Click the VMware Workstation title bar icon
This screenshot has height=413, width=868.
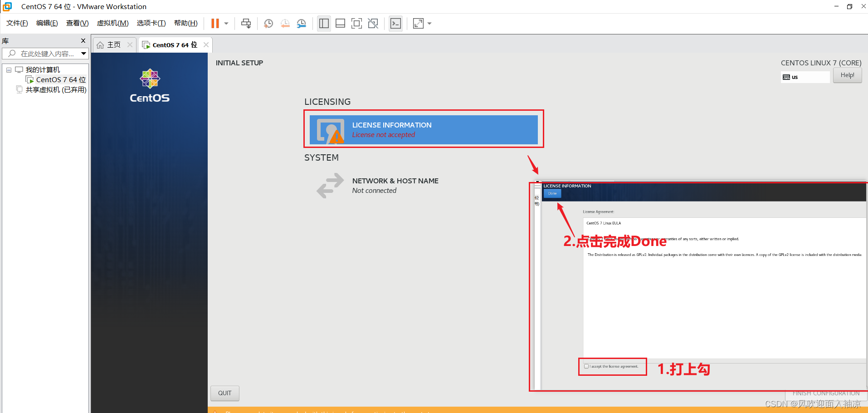click(7, 6)
